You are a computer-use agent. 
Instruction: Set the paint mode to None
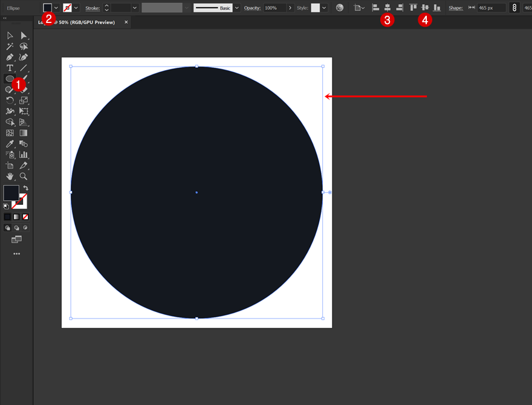[25, 216]
